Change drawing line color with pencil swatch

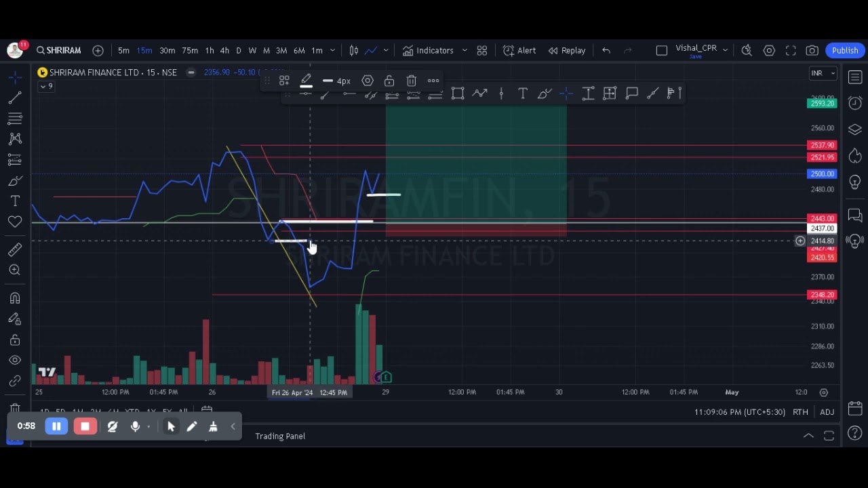(306, 81)
